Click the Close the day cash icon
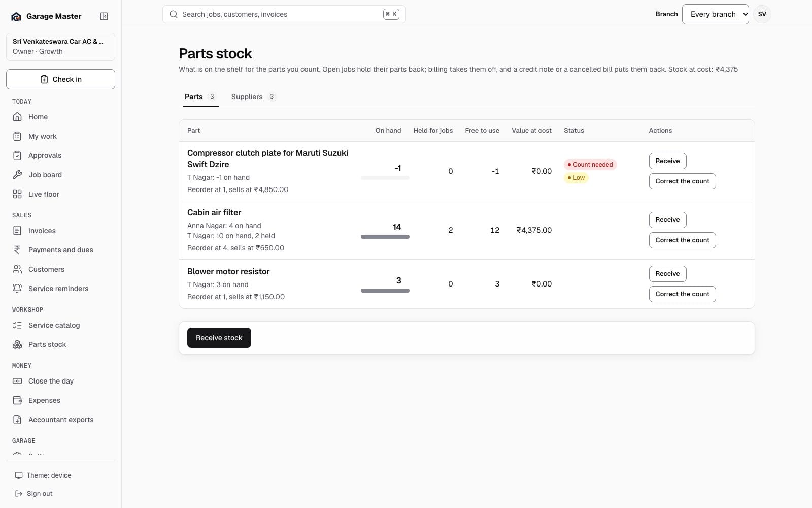 17,381
